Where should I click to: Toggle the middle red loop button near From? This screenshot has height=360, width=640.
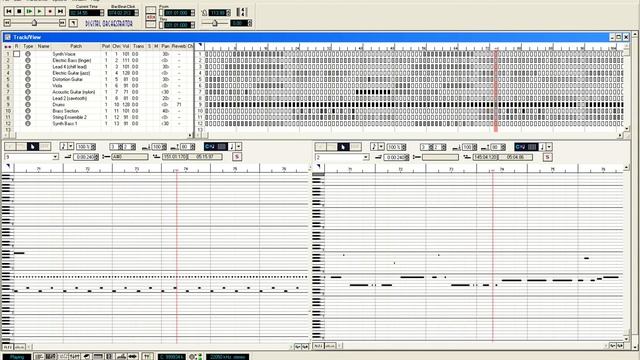tap(151, 17)
